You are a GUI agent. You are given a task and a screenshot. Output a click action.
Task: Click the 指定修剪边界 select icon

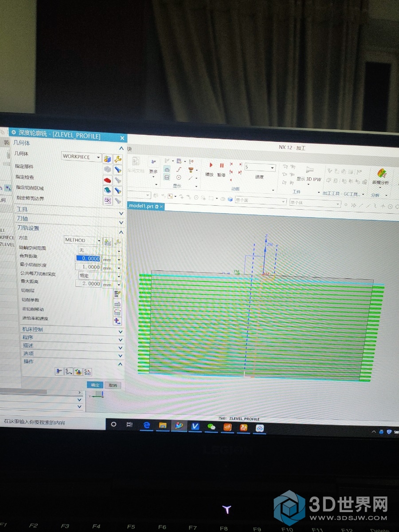click(x=107, y=200)
